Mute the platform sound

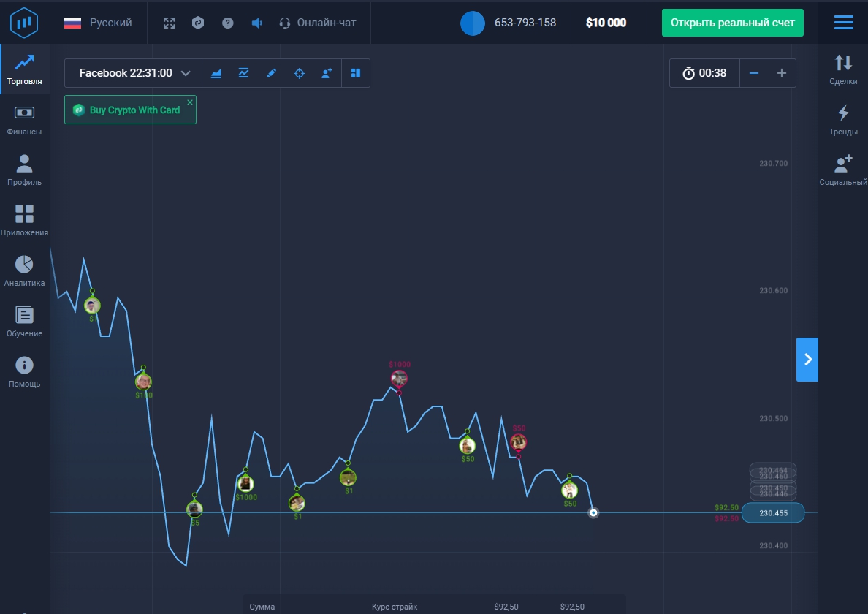click(256, 23)
